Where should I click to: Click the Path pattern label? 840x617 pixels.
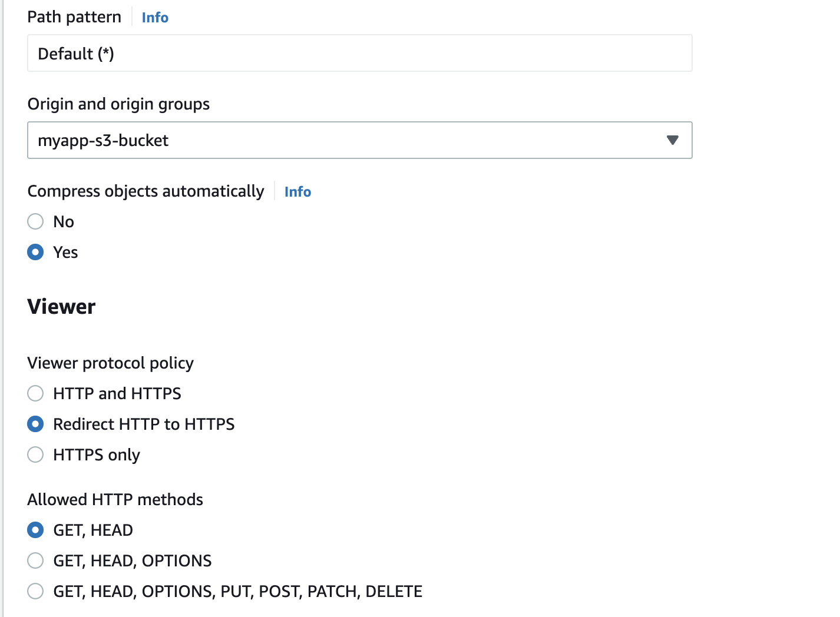(x=74, y=17)
